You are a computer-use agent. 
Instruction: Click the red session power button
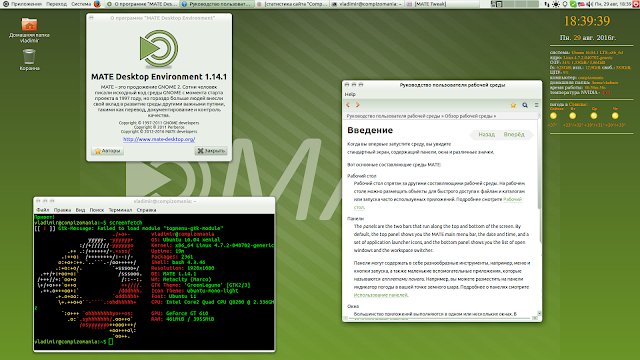coord(636,4)
